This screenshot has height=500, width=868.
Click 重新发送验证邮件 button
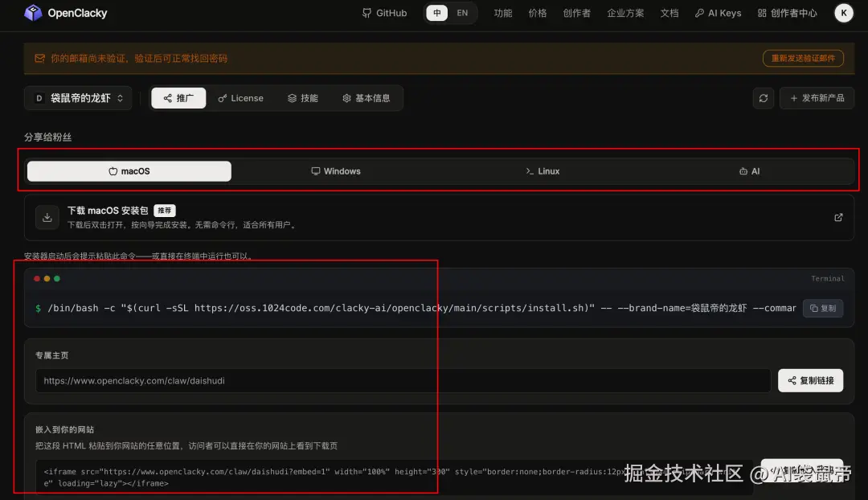coord(803,58)
